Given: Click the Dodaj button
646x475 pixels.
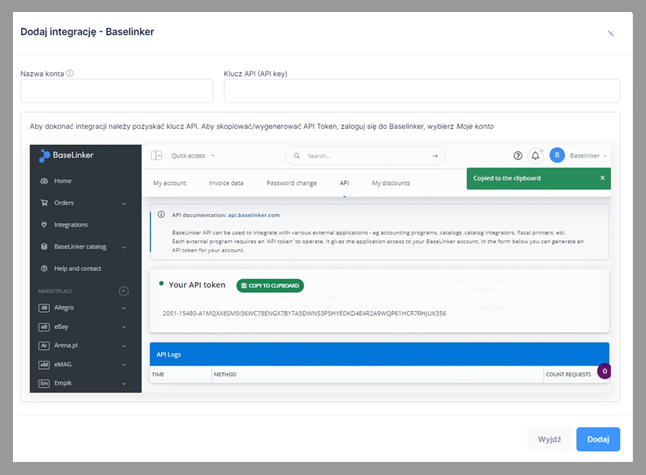Looking at the screenshot, I should tap(598, 439).
